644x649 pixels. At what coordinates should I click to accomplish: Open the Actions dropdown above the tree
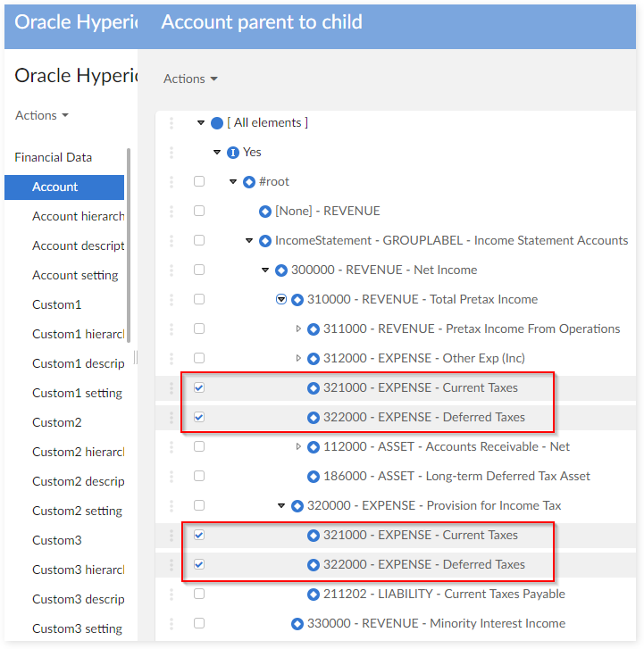(190, 79)
